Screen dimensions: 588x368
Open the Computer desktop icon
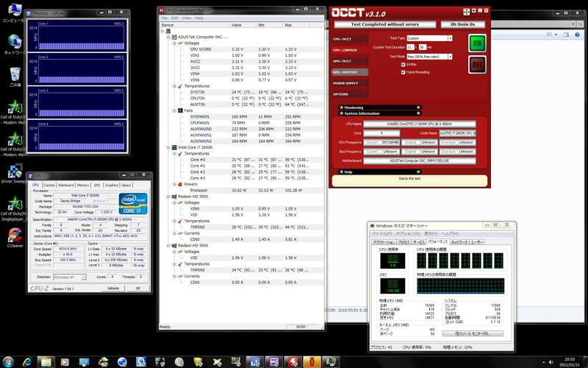(x=13, y=12)
